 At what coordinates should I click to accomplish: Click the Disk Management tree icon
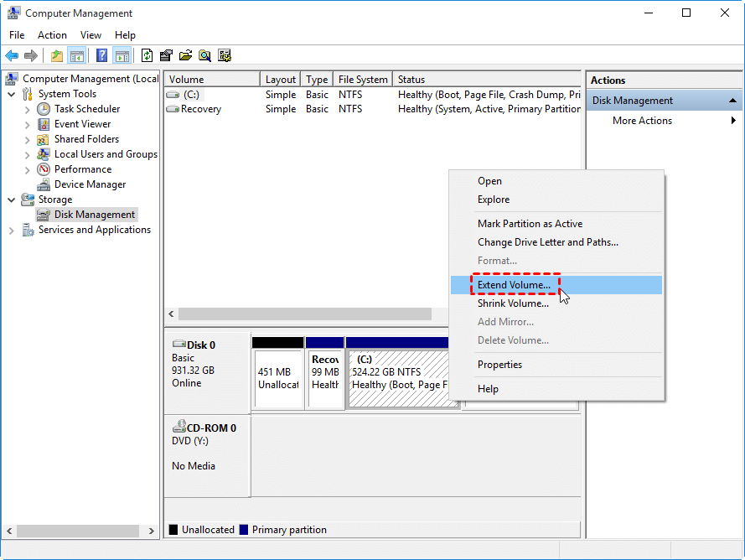(x=44, y=215)
